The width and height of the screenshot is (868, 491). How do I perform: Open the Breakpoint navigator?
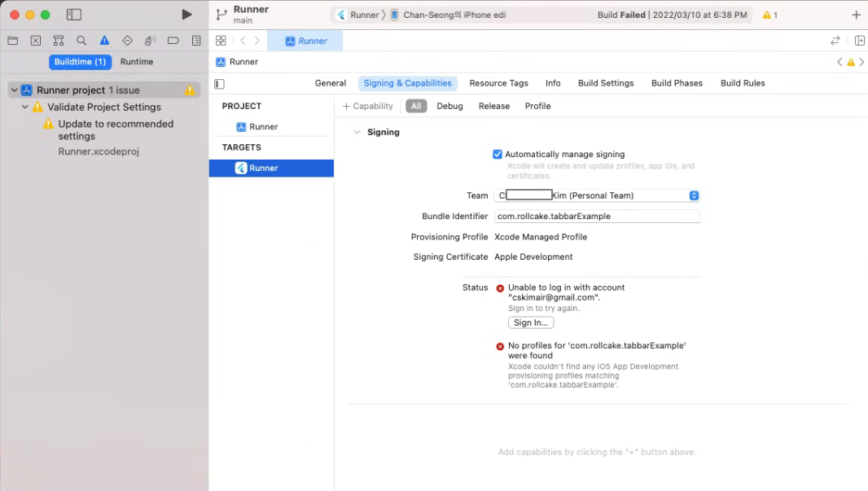pyautogui.click(x=173, y=41)
